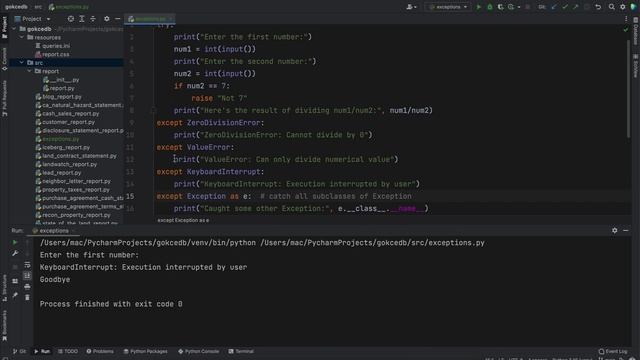Collapse the gokcedb root folder

point(14,29)
